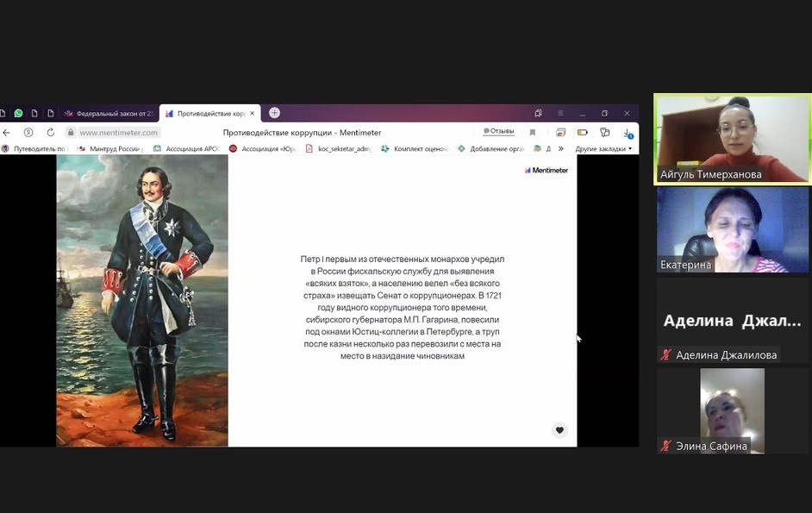Reload the Mentimeter page
This screenshot has width=812, height=513.
[51, 133]
